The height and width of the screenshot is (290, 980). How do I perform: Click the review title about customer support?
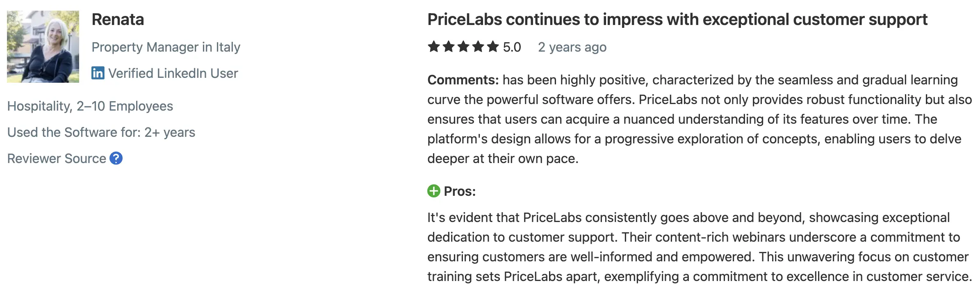677,20
